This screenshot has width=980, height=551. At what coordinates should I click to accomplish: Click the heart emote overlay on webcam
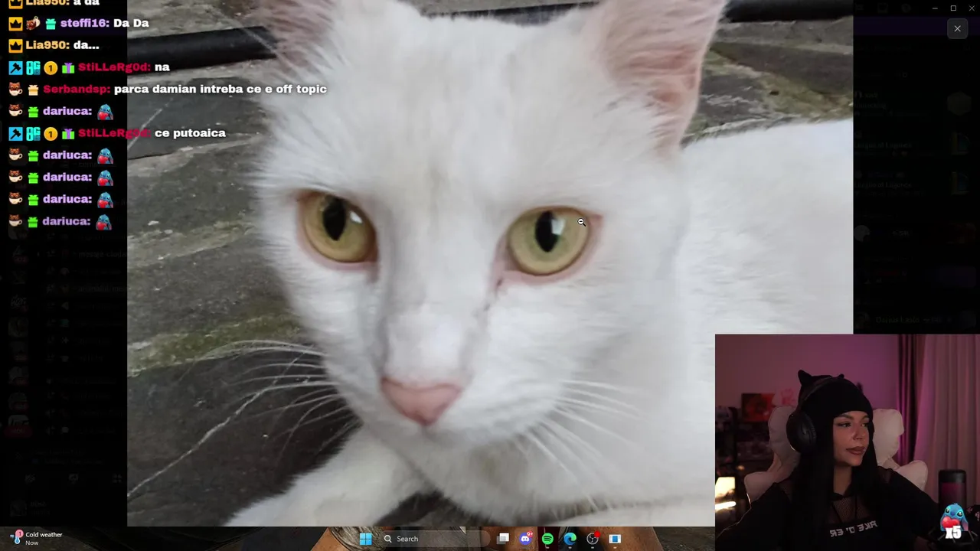click(953, 522)
